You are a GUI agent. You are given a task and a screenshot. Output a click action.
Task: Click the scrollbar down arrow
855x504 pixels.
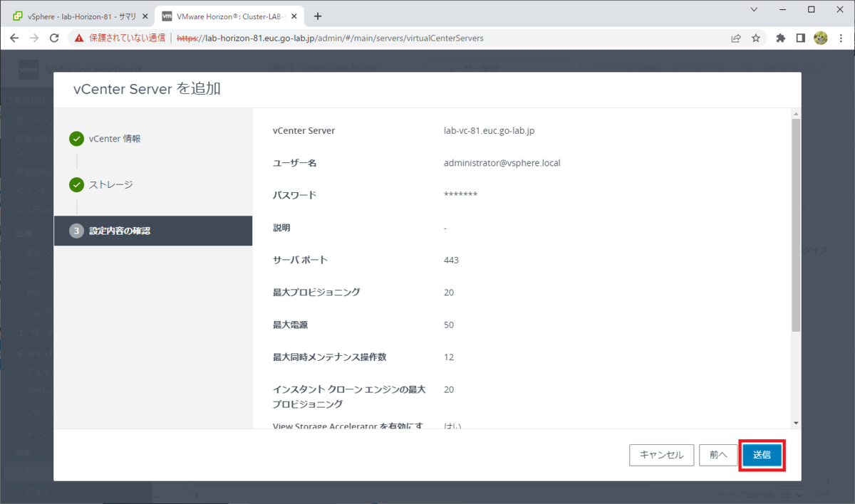796,423
